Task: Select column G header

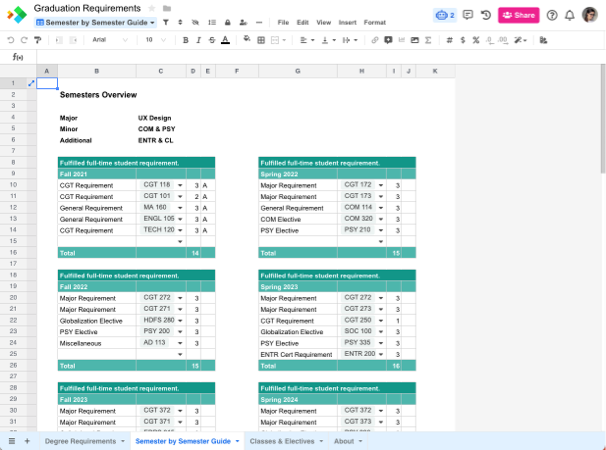Action: [x=298, y=71]
